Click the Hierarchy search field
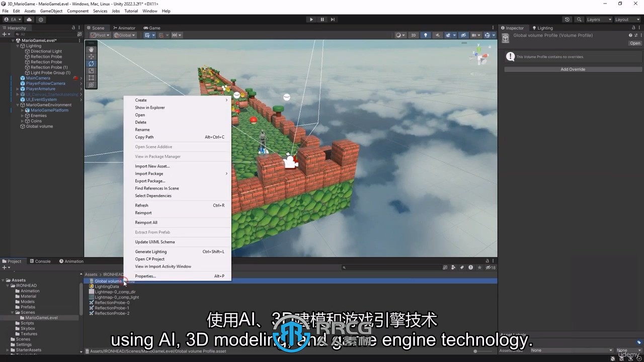 [46, 34]
